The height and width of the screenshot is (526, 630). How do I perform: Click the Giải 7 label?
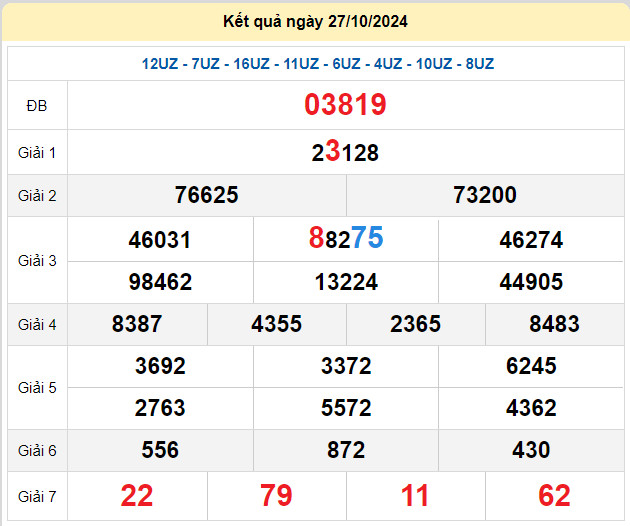point(37,497)
